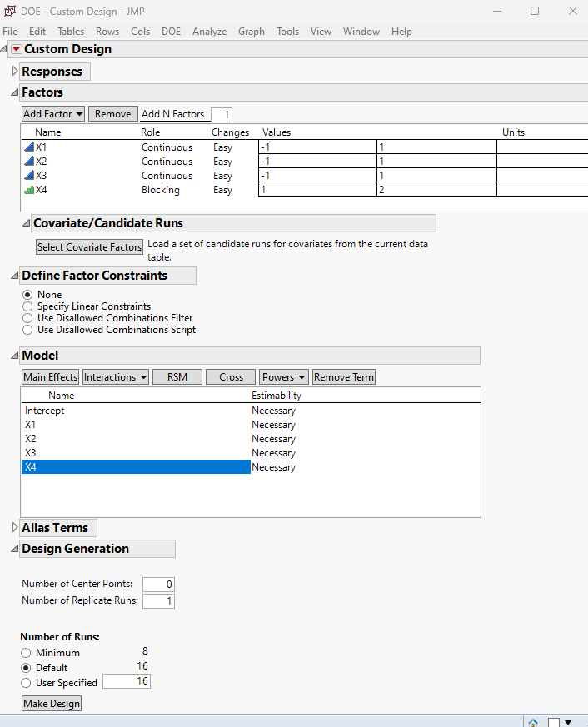
Task: Open the Add Factor dropdown
Action: click(53, 113)
